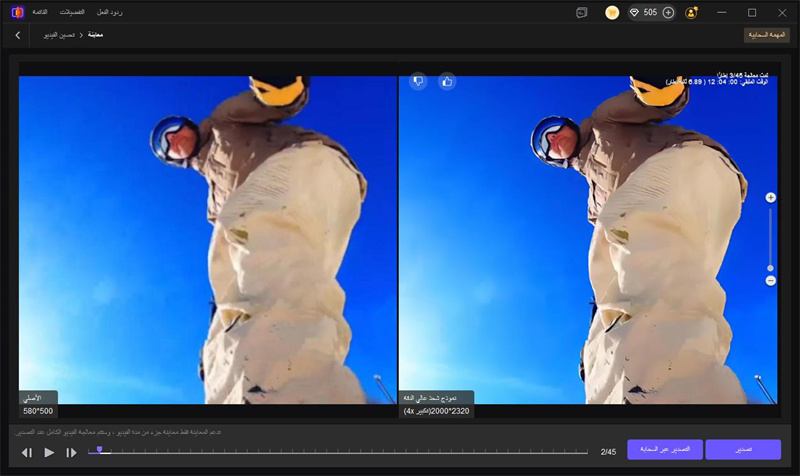Click the thumbs-down feedback icon
800x476 pixels.
[x=418, y=81]
